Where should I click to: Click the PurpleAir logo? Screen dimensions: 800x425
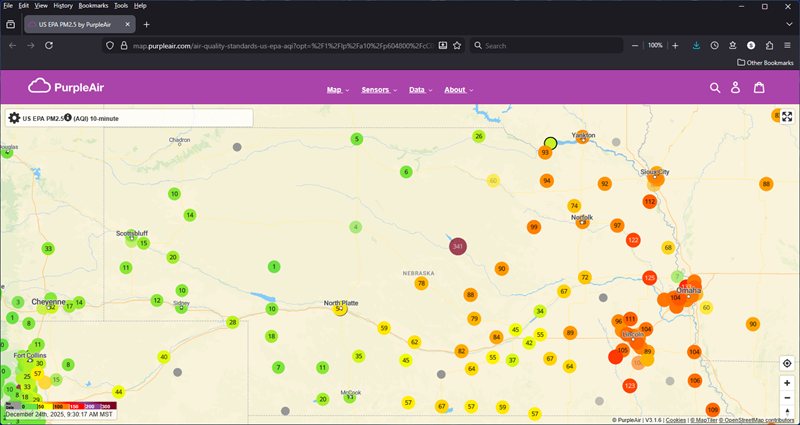coord(66,87)
